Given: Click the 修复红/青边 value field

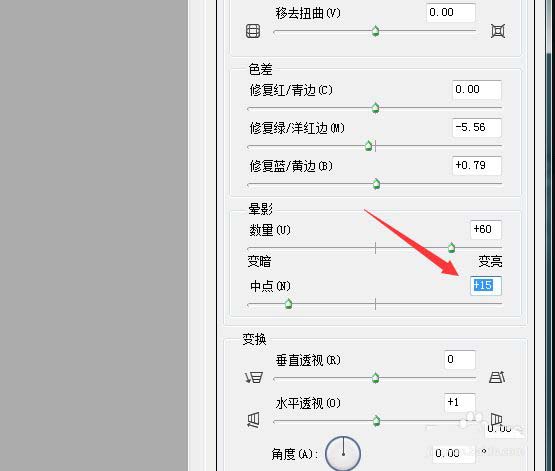Looking at the screenshot, I should tap(476, 90).
